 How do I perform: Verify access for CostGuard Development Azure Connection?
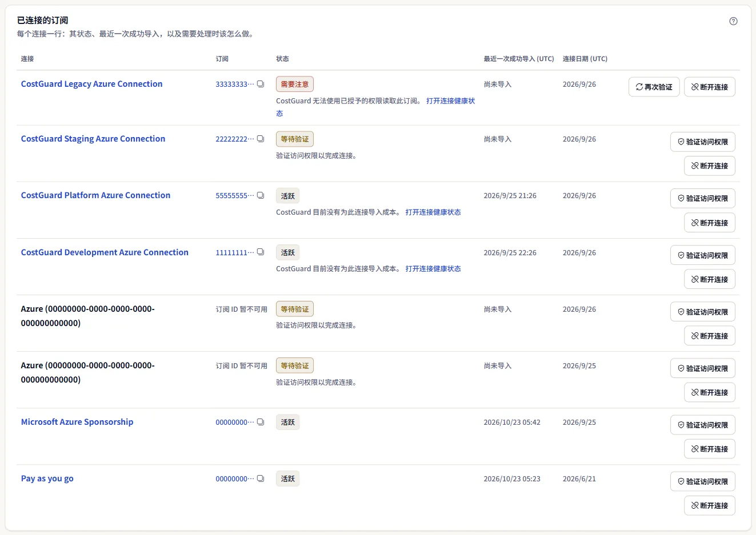[702, 255]
